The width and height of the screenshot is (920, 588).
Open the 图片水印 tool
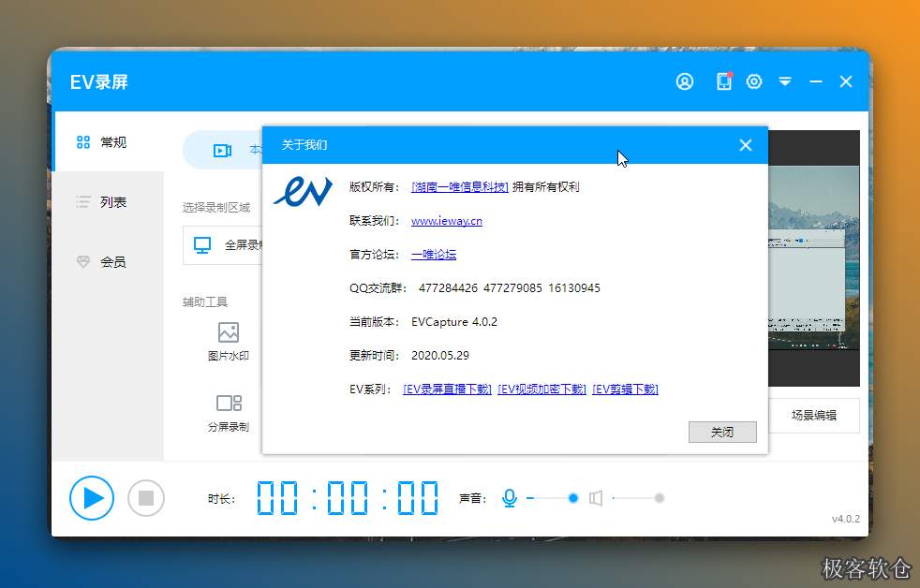pyautogui.click(x=229, y=342)
